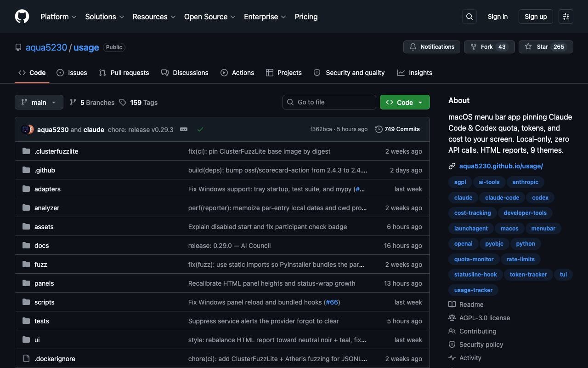Click the Readme book icon
The height and width of the screenshot is (368, 588).
452,305
